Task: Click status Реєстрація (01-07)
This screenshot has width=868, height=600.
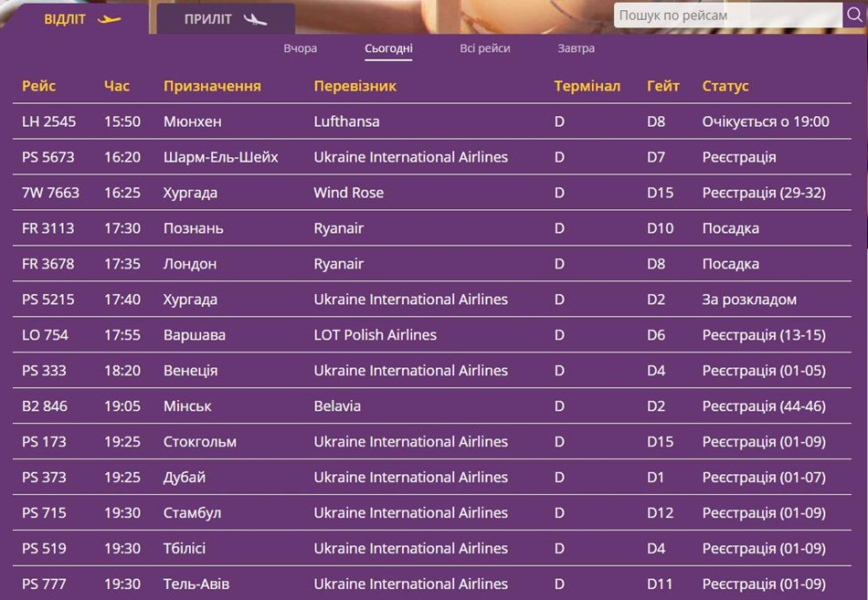Action: coord(764,477)
